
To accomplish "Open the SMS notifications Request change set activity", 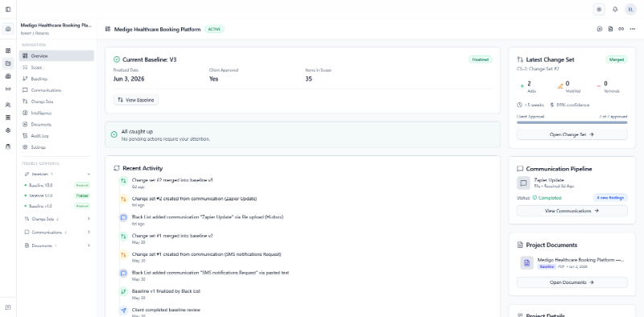I will (206, 254).
